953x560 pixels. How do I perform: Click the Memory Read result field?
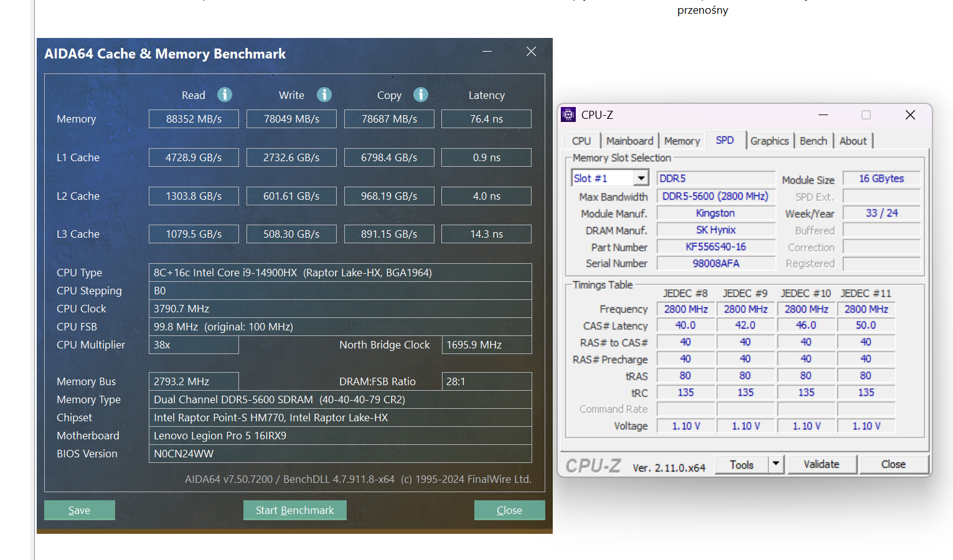coord(194,119)
